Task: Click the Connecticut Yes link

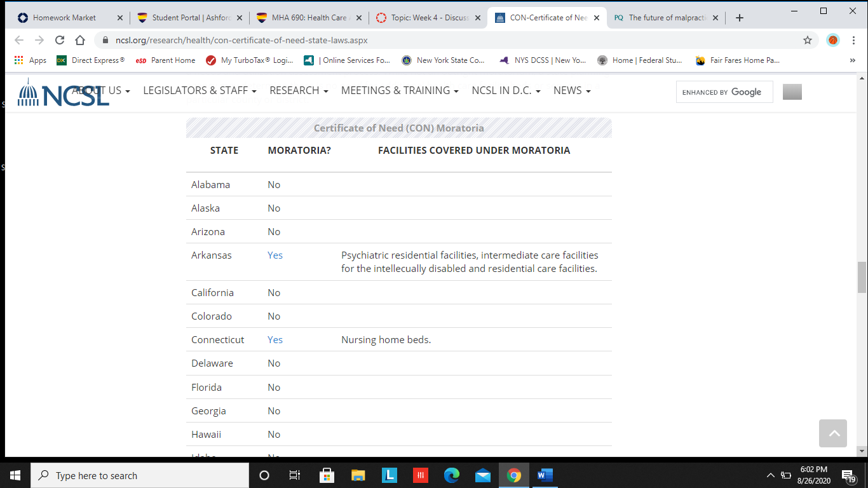Action: 275,340
